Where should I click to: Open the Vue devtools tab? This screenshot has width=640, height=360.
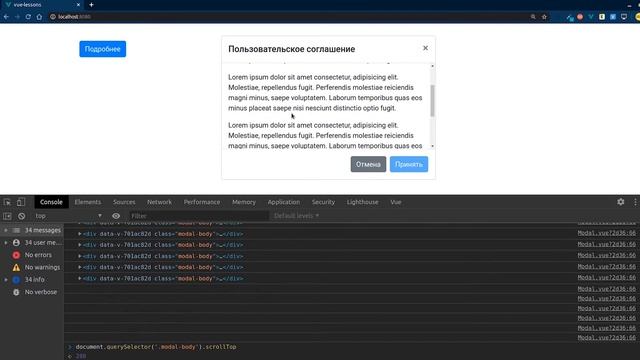[396, 202]
